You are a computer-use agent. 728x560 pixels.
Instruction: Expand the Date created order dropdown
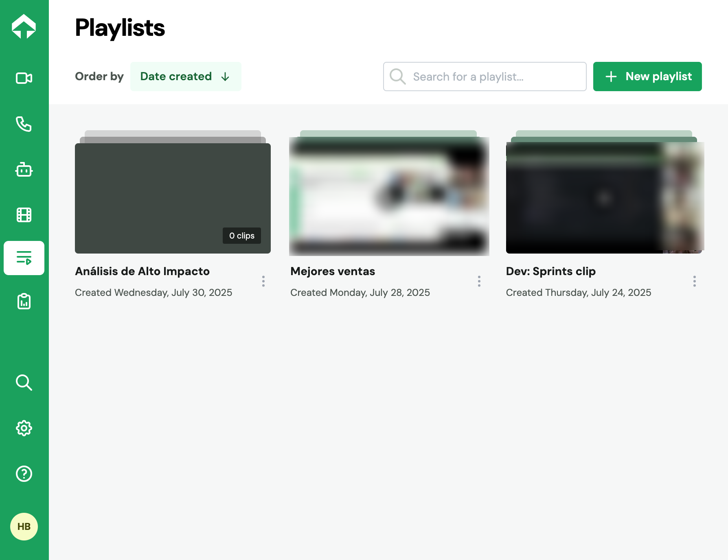(186, 77)
